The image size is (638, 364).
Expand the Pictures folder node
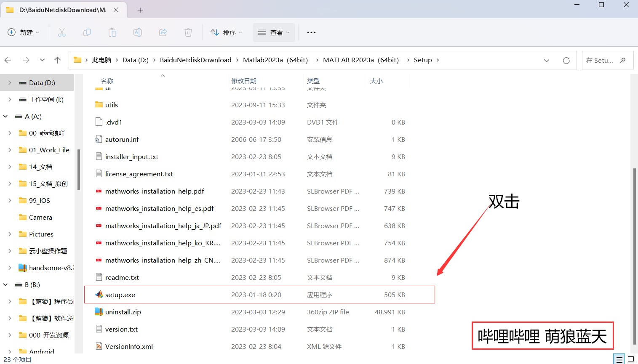tap(10, 234)
